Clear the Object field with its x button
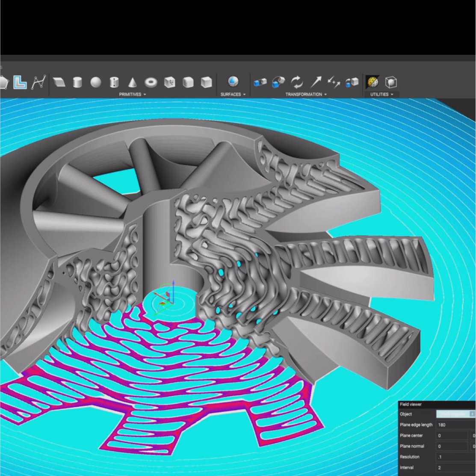 (472, 414)
